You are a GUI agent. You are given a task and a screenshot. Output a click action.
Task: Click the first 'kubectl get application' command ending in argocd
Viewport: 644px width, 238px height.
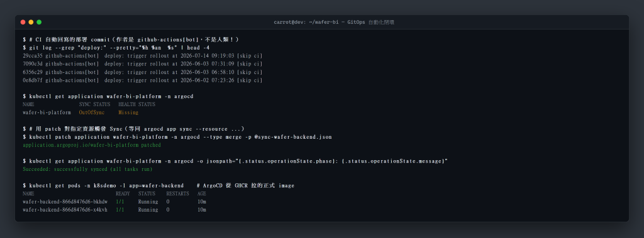[x=108, y=97]
